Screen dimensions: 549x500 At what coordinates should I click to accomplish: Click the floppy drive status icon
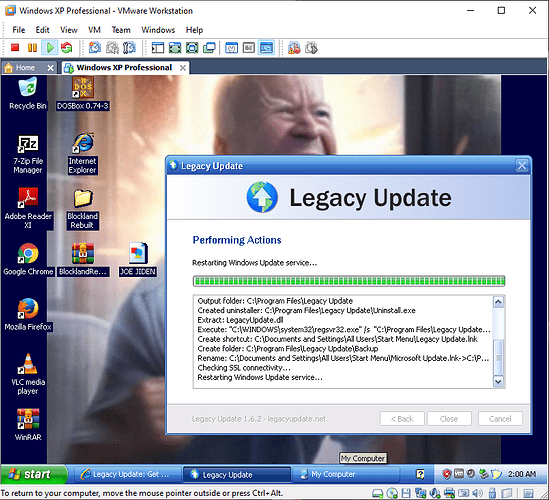click(406, 493)
